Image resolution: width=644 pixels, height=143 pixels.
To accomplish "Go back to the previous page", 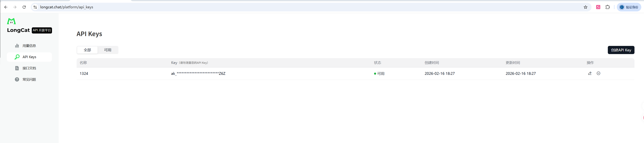I will 6,7.
